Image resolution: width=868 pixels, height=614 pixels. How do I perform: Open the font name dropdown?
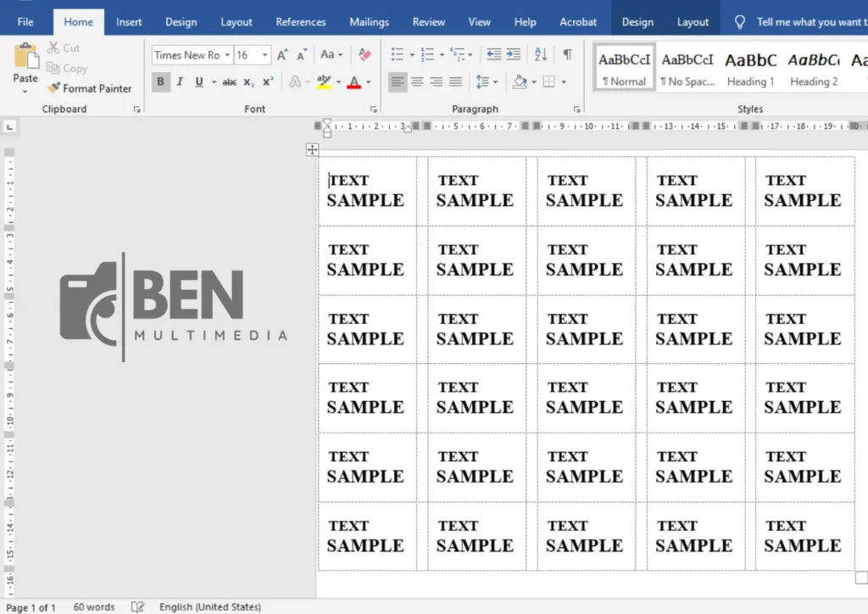tap(227, 54)
